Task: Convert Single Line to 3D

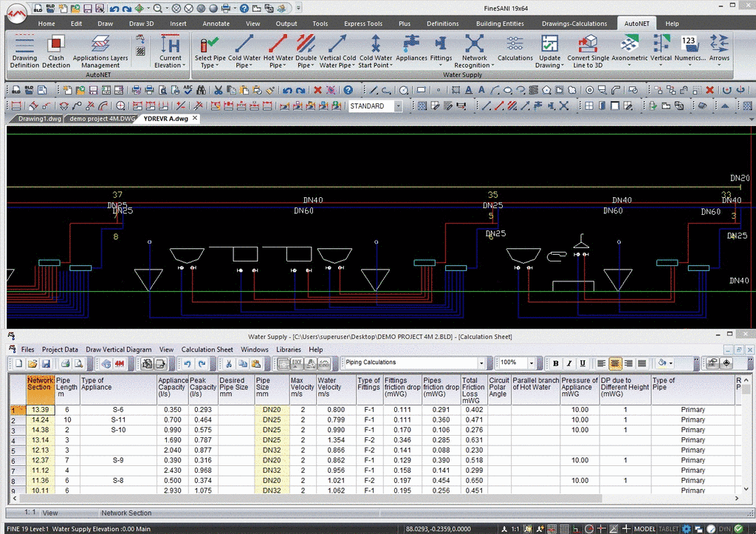Action: pyautogui.click(x=588, y=51)
